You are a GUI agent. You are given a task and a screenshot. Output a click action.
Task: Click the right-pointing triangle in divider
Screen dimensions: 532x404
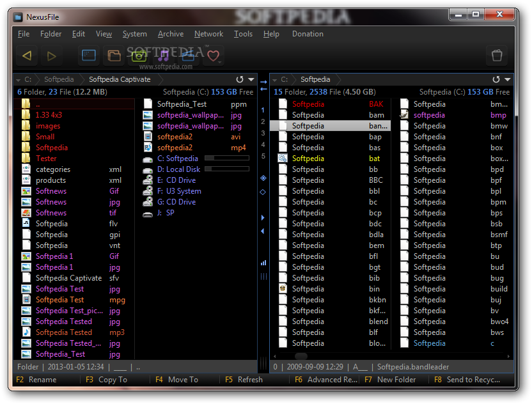coord(263,218)
